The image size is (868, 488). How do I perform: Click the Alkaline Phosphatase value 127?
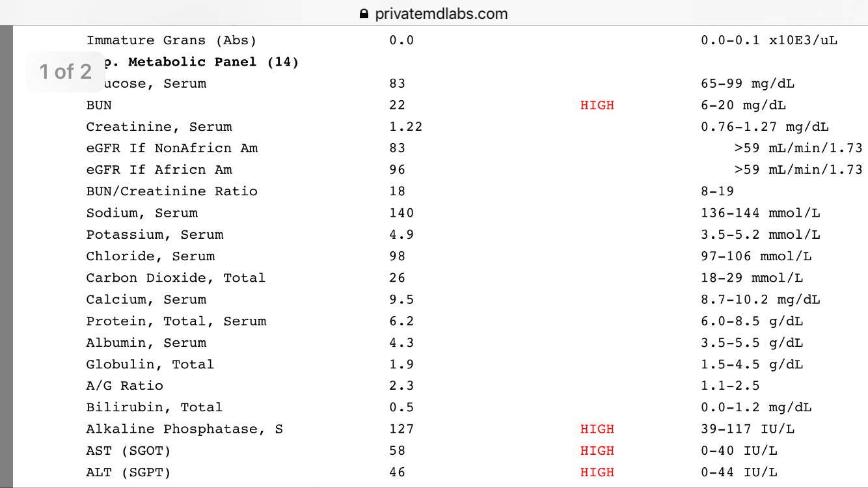tap(401, 429)
